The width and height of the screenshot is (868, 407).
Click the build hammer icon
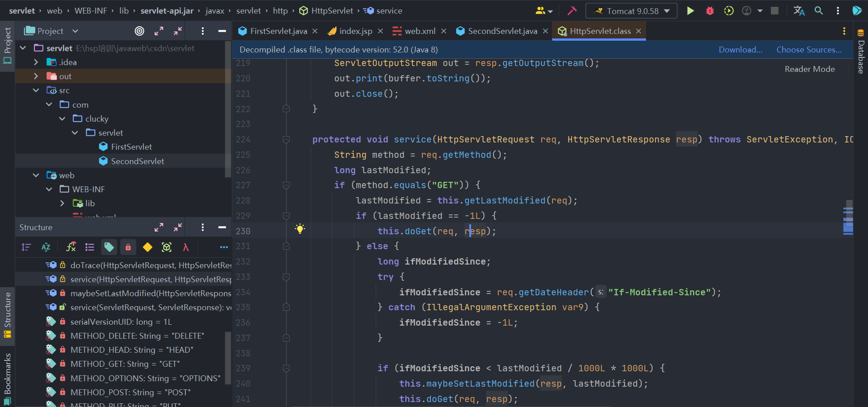click(x=572, y=11)
